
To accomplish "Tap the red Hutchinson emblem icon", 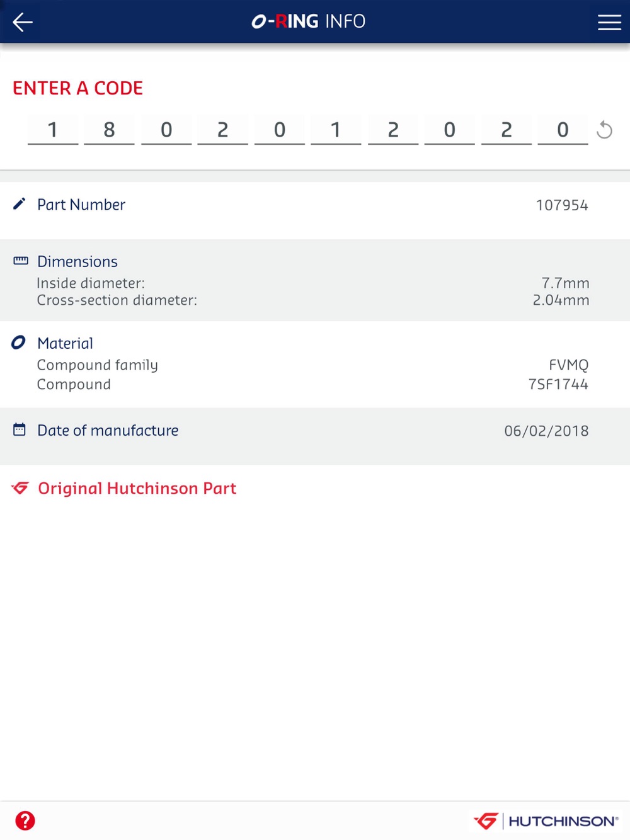I will point(21,488).
